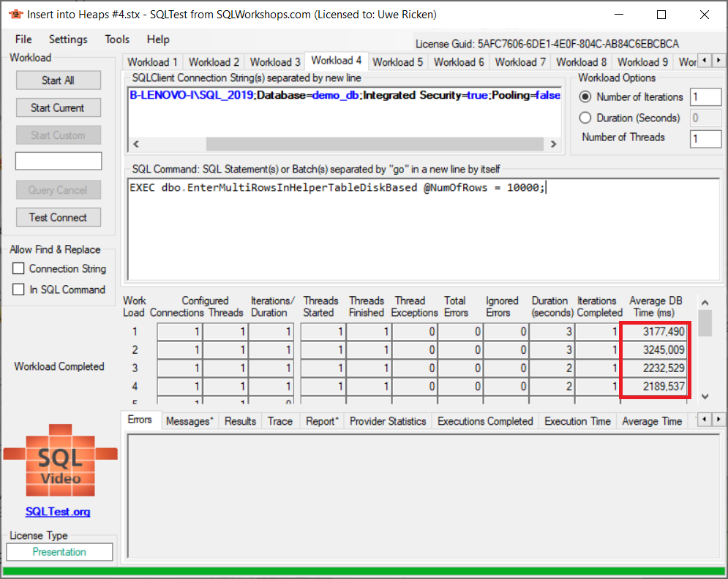Click the Start Current button

(58, 107)
